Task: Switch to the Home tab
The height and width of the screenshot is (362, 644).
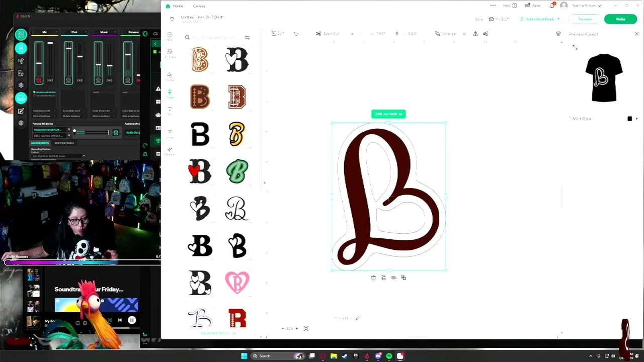Action: tap(178, 6)
